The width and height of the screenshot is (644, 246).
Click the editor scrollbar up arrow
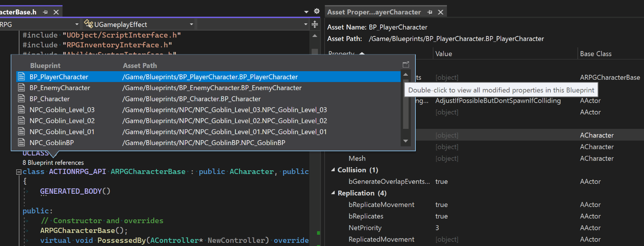pos(315,35)
